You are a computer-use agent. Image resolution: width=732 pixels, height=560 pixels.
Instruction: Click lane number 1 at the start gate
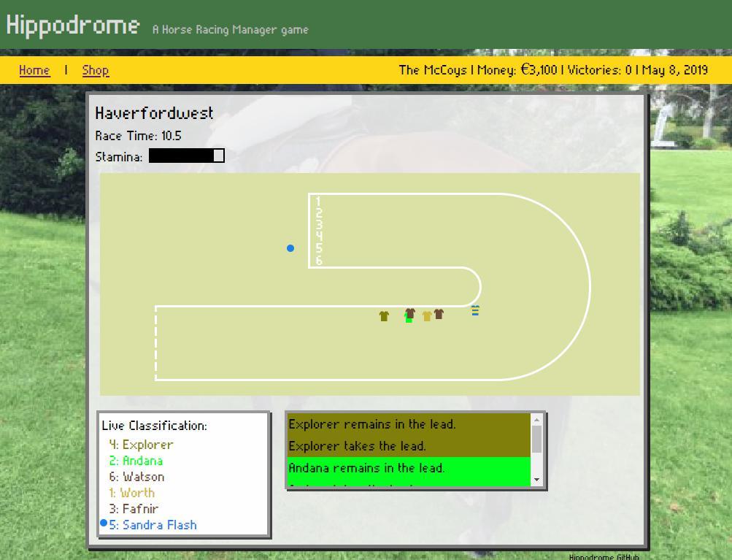pyautogui.click(x=318, y=202)
